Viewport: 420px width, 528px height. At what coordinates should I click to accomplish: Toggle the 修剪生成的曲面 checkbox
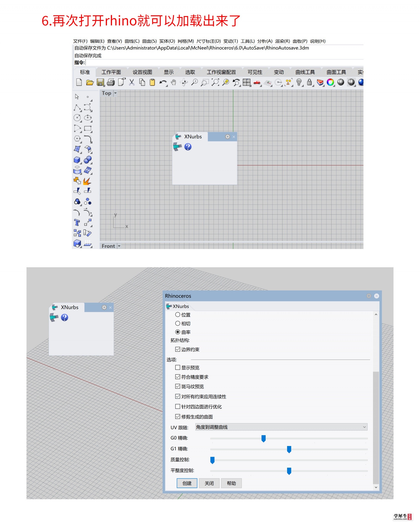(178, 417)
